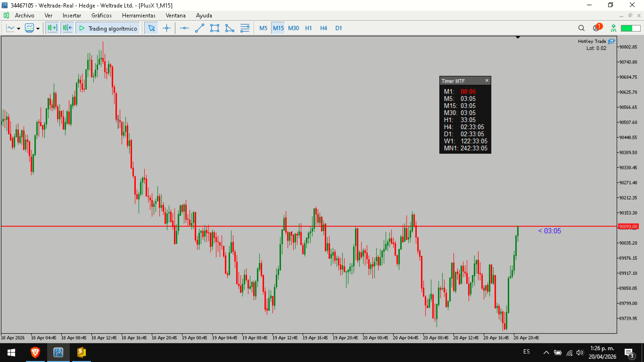This screenshot has height=362, width=644.
Task: Toggle chart auto scroll button
Action: (x=52, y=28)
